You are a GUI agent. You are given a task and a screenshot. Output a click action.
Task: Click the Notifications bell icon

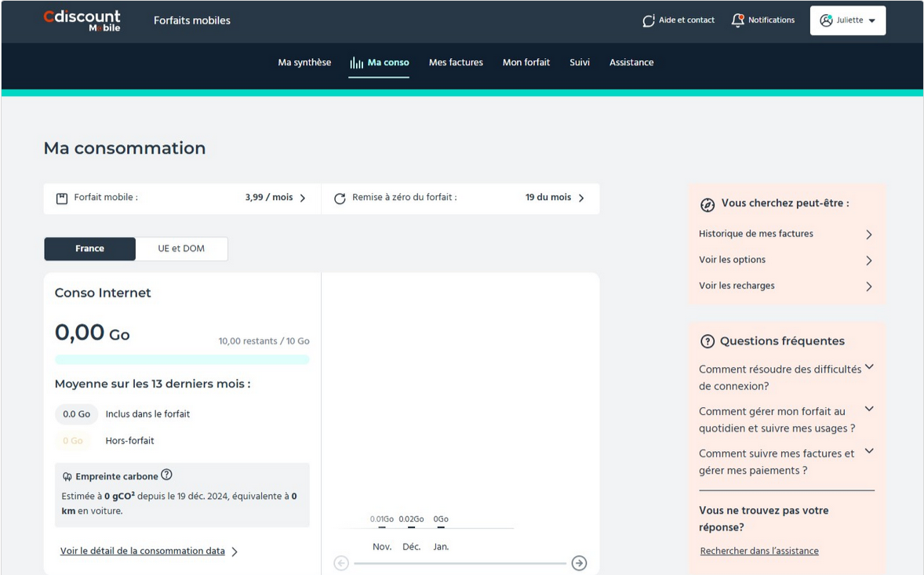click(737, 20)
